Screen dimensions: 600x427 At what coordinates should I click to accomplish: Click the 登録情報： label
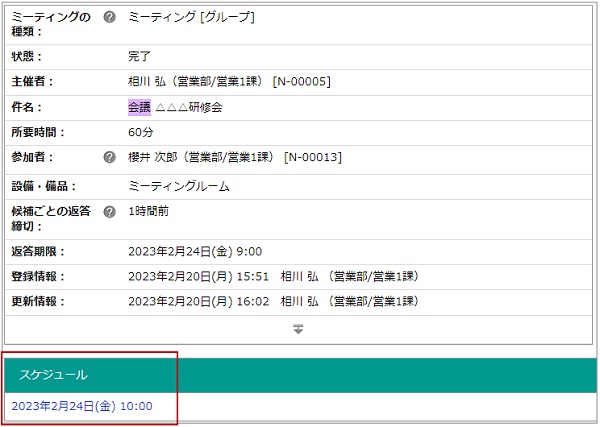38,277
